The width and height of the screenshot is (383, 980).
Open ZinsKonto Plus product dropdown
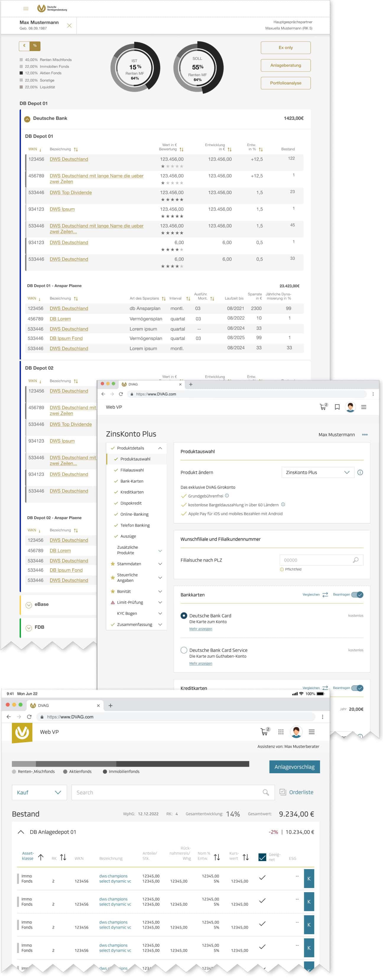(x=318, y=472)
